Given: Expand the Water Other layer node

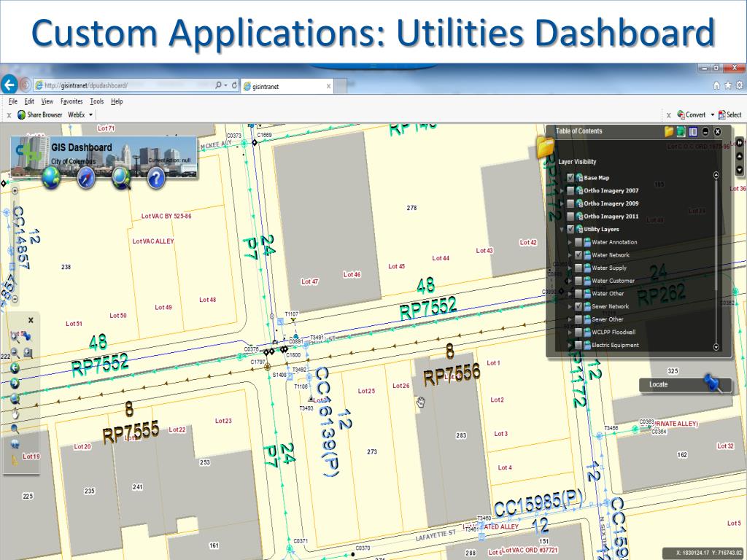Looking at the screenshot, I should (x=570, y=294).
